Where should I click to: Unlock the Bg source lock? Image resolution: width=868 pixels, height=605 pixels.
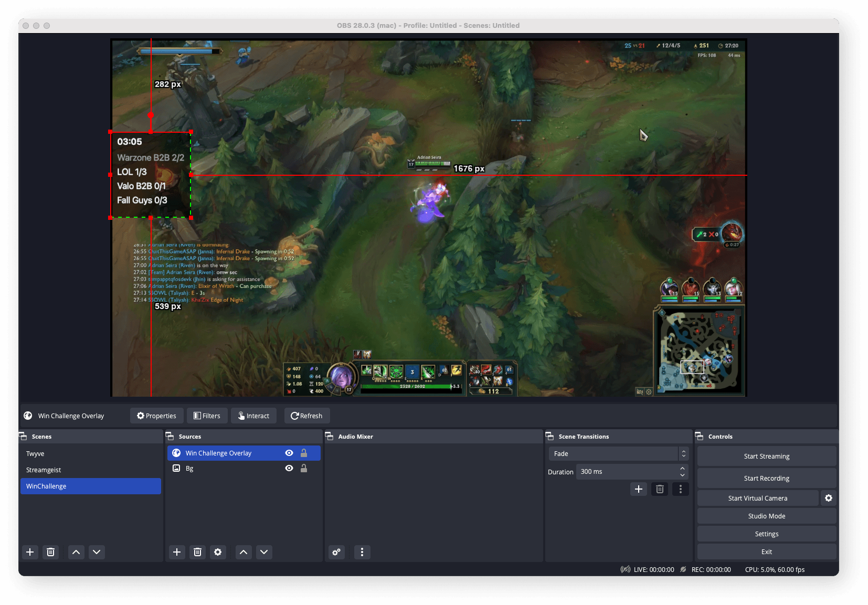(304, 468)
